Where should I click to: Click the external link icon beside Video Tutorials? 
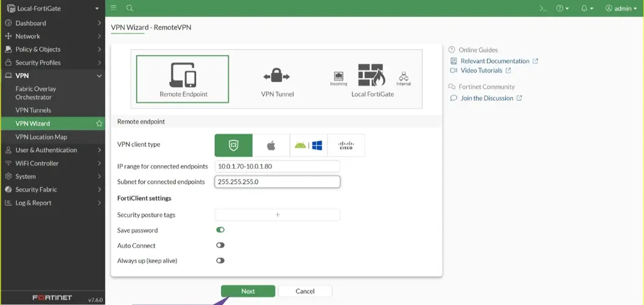[508, 70]
